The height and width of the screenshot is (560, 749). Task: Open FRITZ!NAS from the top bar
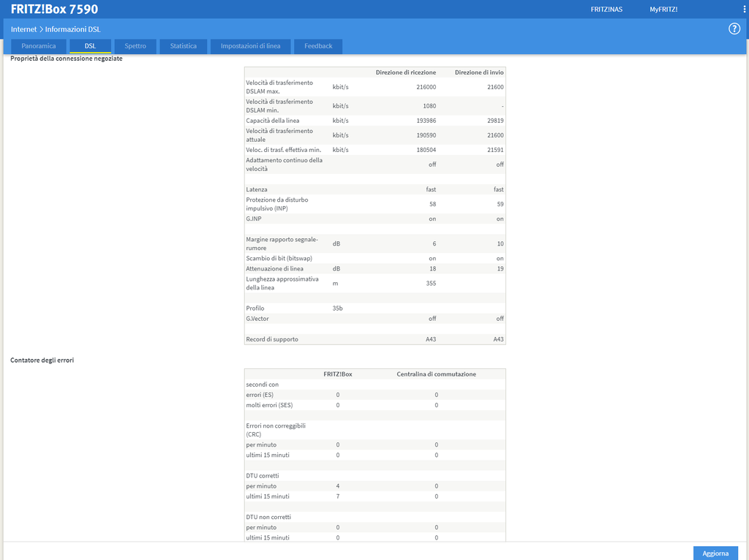[x=606, y=10]
